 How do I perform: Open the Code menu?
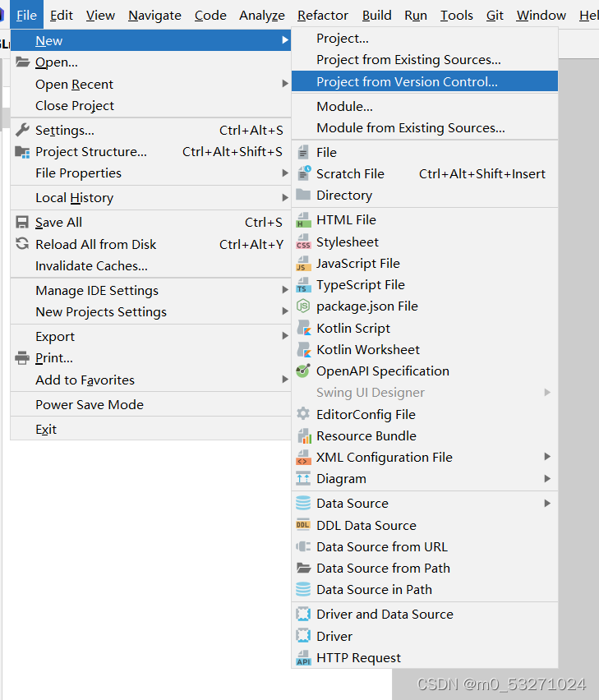point(210,15)
